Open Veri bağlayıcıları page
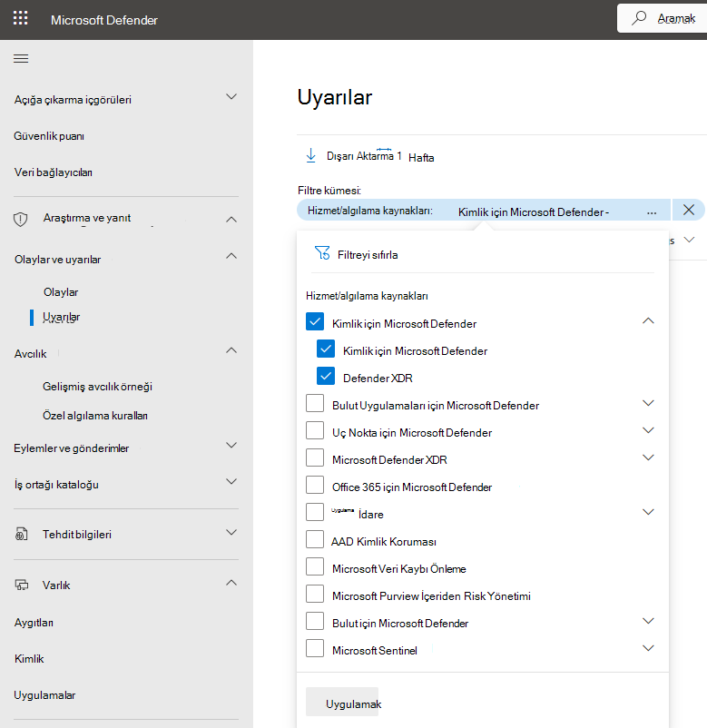This screenshot has width=707, height=728. coord(54,172)
